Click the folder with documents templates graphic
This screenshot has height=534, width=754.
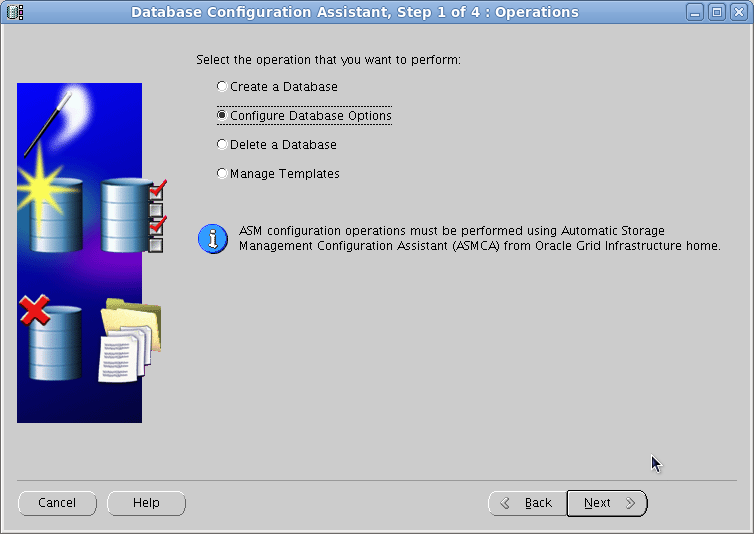click(130, 341)
